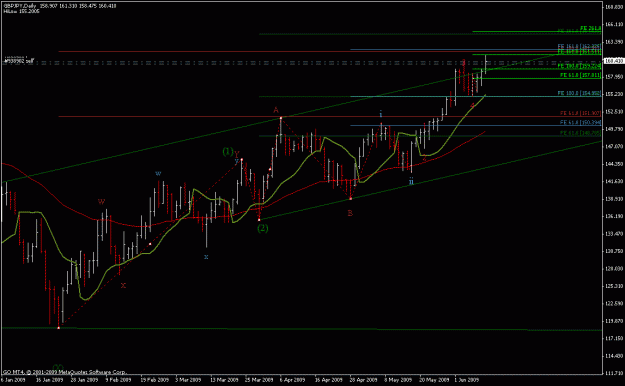Click the 16 Jan 2009 date label
The height and width of the screenshot is (386, 625).
pyautogui.click(x=49, y=380)
